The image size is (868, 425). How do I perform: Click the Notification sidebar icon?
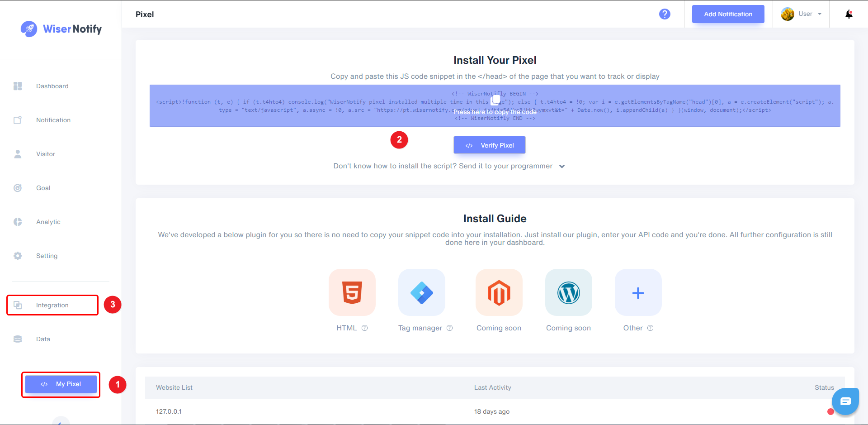click(x=18, y=120)
